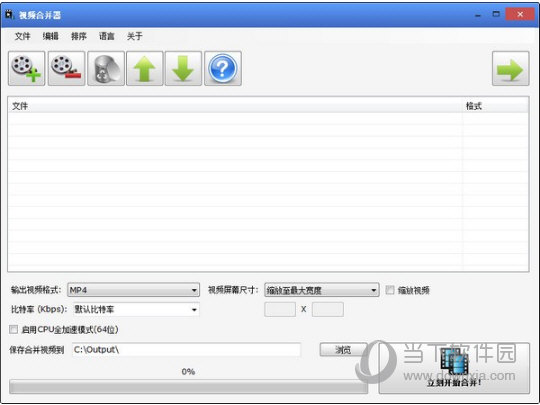The width and height of the screenshot is (540, 405).
Task: Click the C:\Output\ save path field
Action: click(x=186, y=350)
